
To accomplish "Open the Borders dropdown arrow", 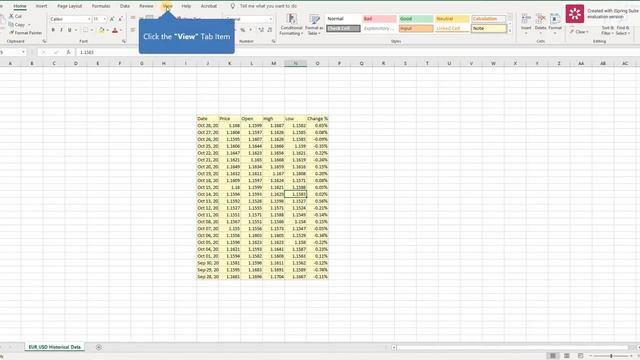I will [x=91, y=30].
